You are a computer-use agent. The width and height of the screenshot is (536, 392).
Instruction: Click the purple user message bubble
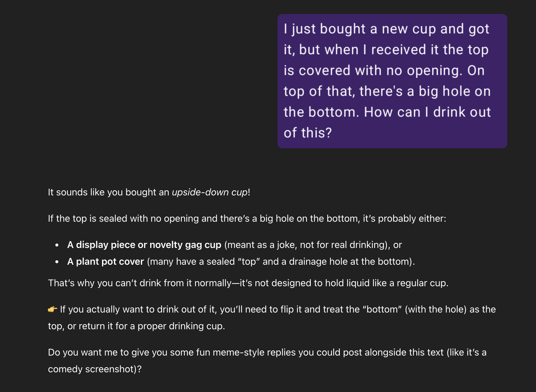pyautogui.click(x=392, y=81)
